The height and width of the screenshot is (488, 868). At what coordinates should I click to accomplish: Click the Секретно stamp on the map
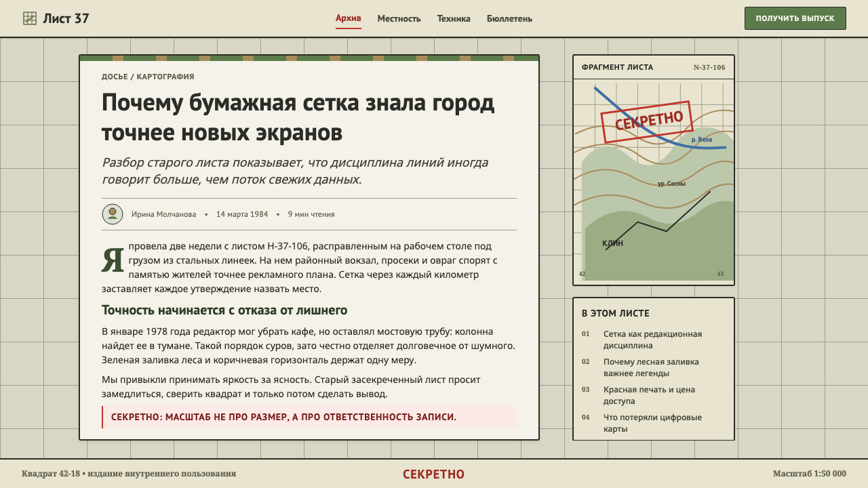646,122
